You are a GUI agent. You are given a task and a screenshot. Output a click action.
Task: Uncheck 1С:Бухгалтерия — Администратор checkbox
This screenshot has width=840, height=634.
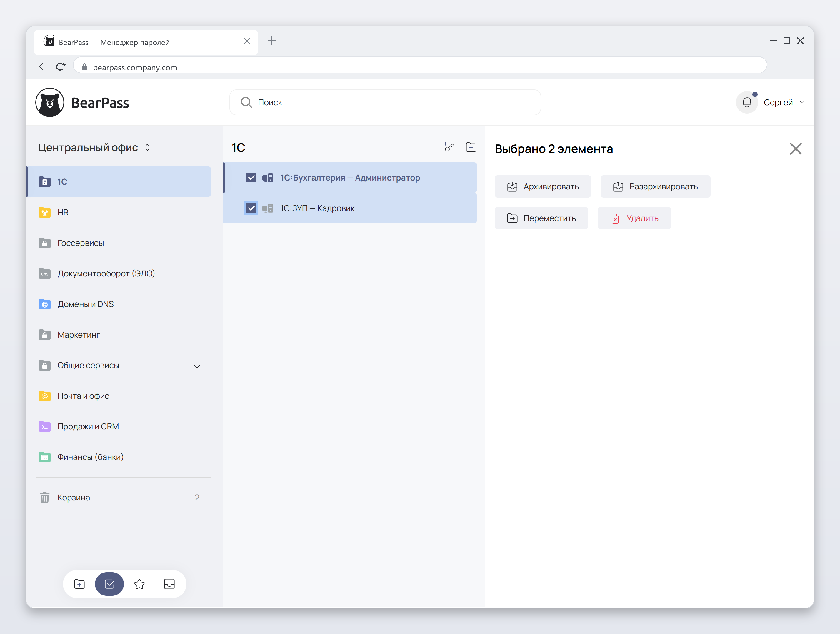pyautogui.click(x=251, y=178)
